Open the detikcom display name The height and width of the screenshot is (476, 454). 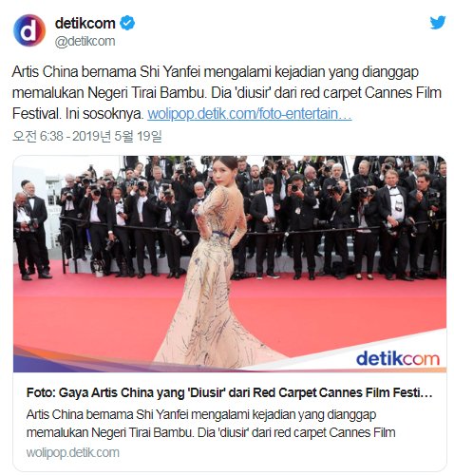85,24
